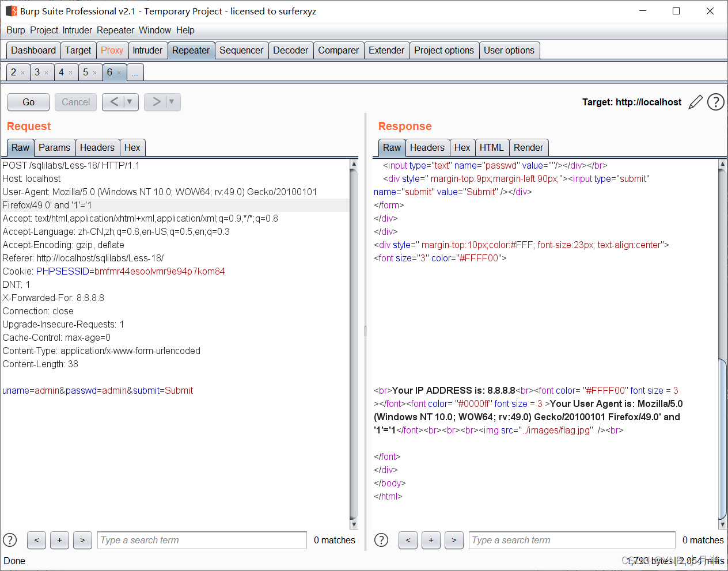Screen dimensions: 728x571
Task: Go back to previous request in history
Action: [114, 102]
